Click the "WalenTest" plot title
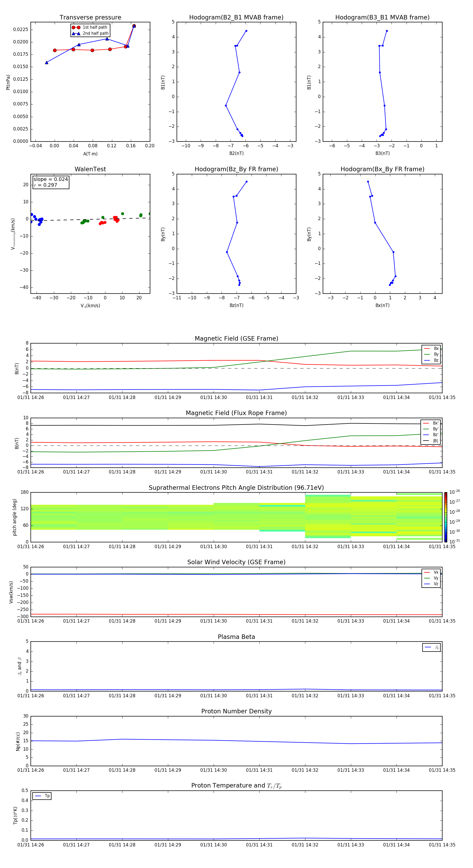The height and width of the screenshot is (868, 473). tap(90, 169)
